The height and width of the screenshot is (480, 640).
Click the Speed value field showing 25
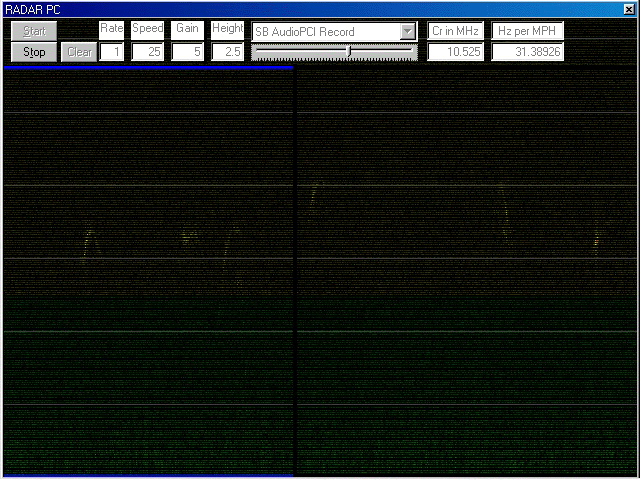[148, 52]
